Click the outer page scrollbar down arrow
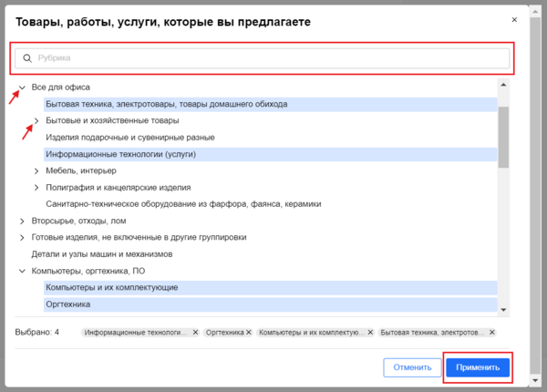The height and width of the screenshot is (392, 547). click(535, 380)
